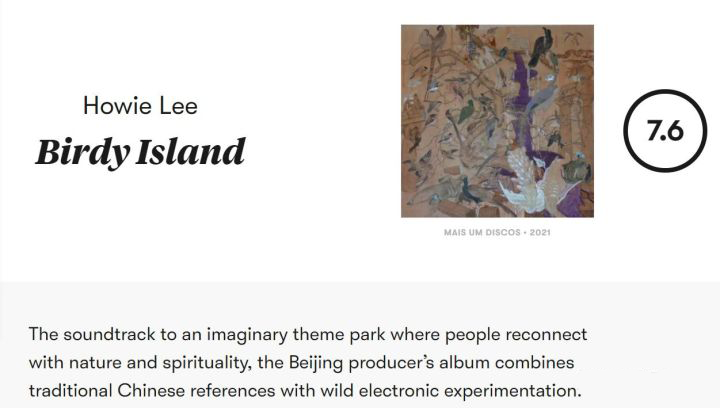Click the 7.6 score circle
The image size is (720, 408).
click(x=664, y=131)
